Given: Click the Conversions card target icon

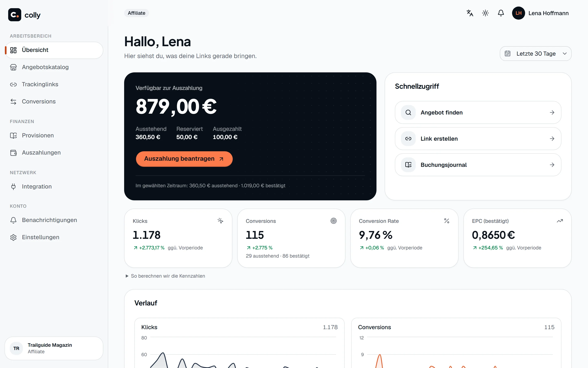Looking at the screenshot, I should click(333, 221).
